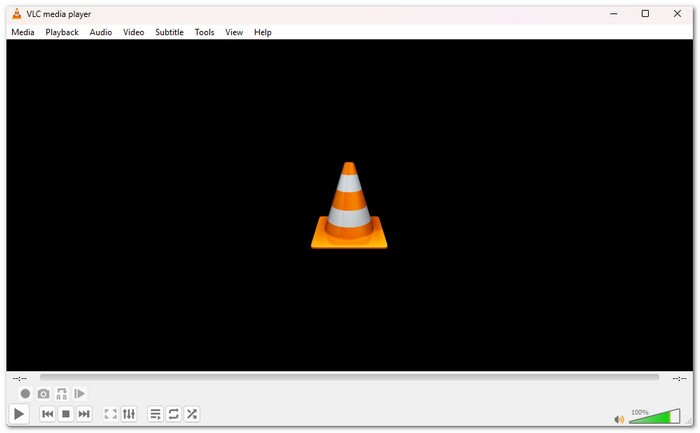Start playback with the Play button
Screen dimensions: 700x433
click(x=19, y=414)
